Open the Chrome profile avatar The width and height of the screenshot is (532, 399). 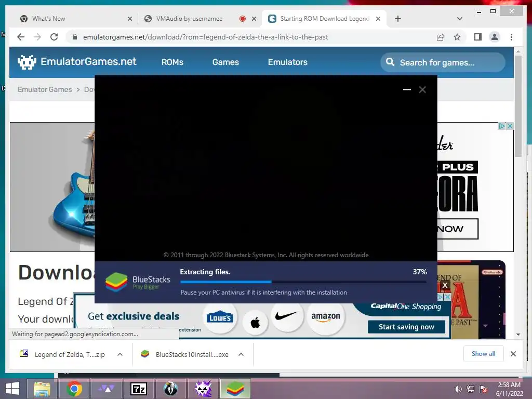[x=495, y=37]
